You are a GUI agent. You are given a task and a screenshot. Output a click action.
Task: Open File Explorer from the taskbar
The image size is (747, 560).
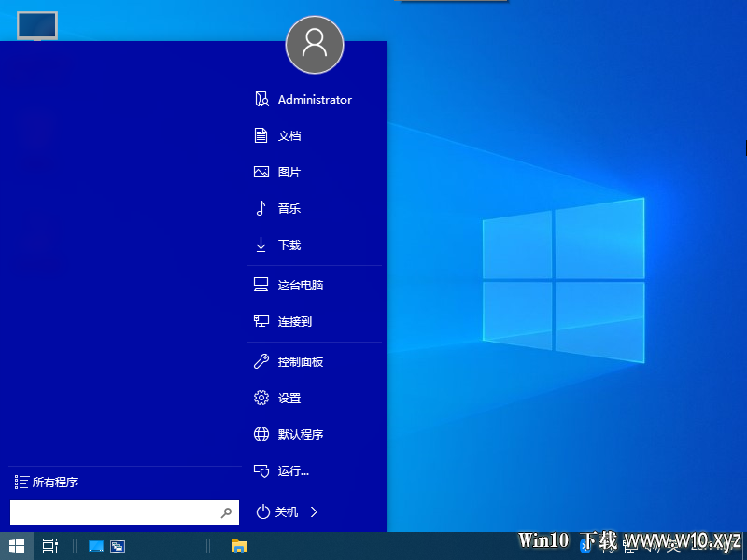[x=239, y=546]
